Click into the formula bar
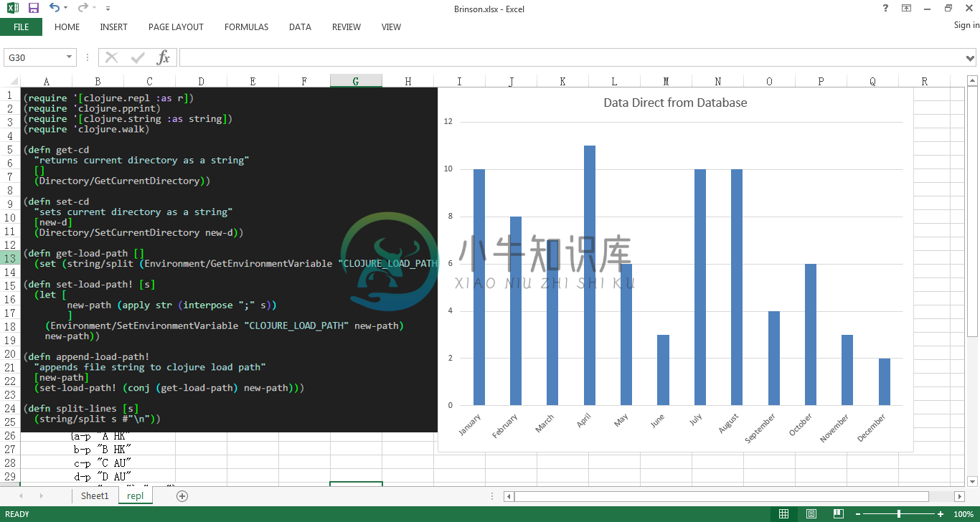 (x=572, y=57)
